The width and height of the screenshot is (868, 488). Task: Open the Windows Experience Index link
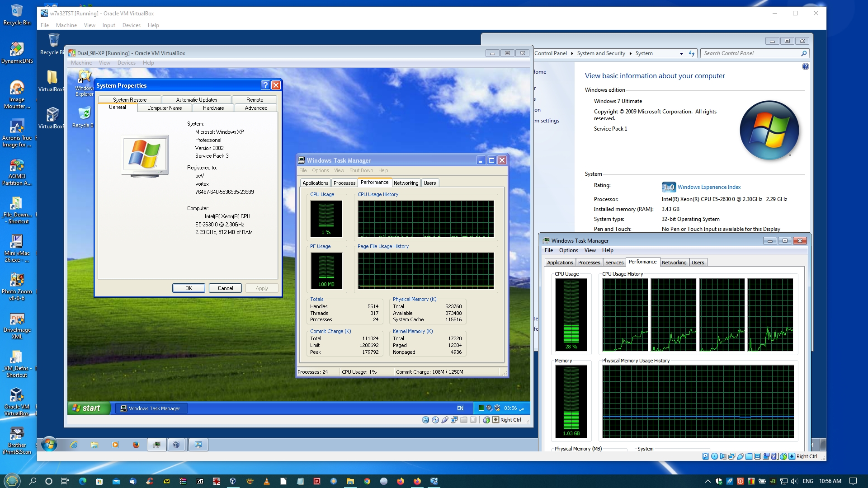click(x=709, y=187)
